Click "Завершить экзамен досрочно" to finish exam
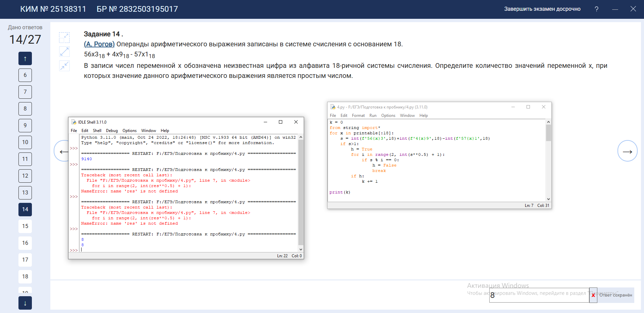 (542, 9)
